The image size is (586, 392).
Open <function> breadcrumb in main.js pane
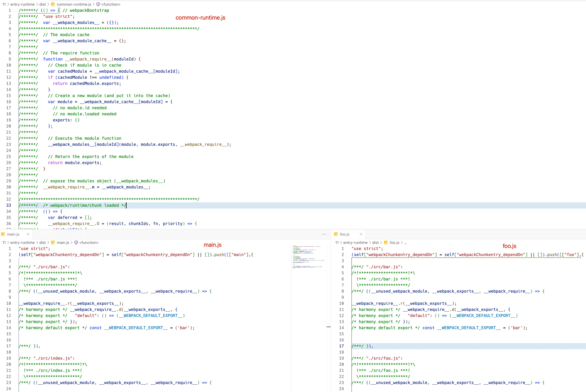(x=89, y=243)
